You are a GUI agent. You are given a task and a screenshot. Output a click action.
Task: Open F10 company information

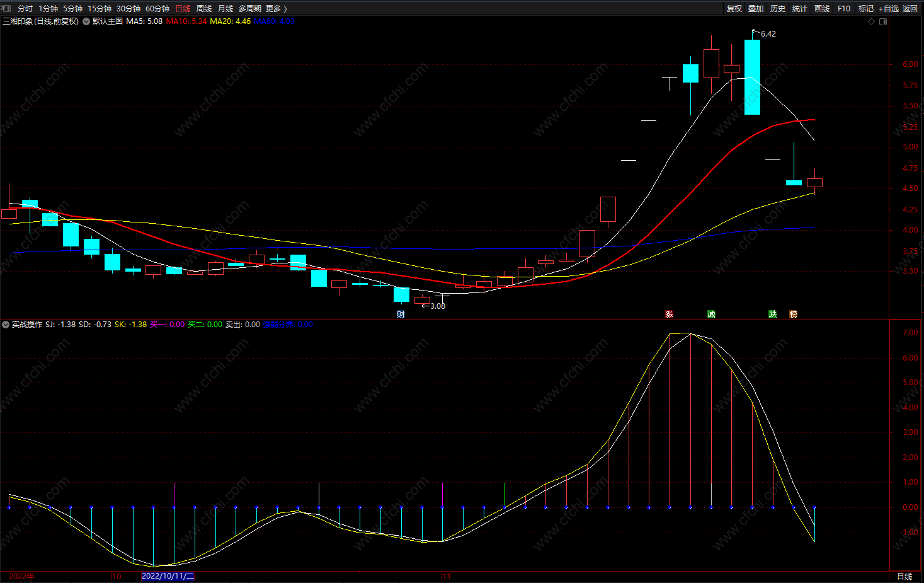(844, 8)
